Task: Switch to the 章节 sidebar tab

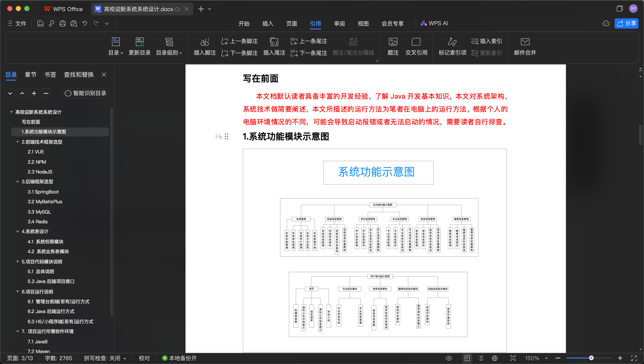Action: click(30, 75)
